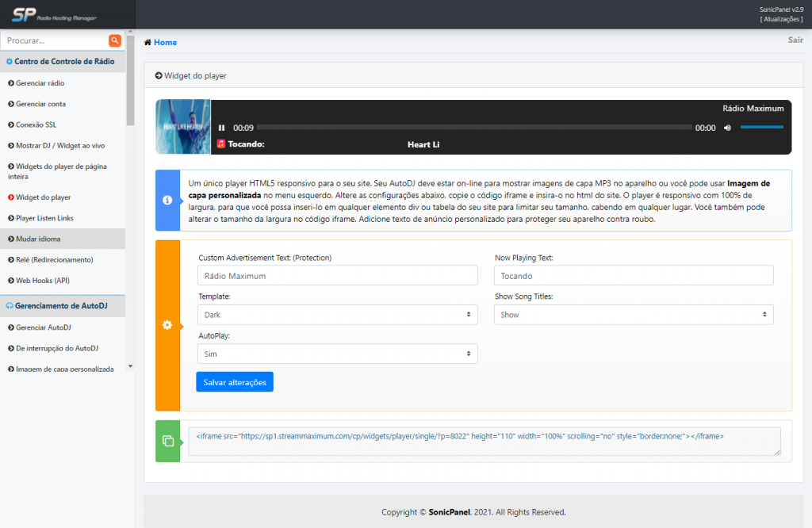Screen dimensions: 812x528
Task: Click the sidebar scrollbar thumb
Action: 131,80
